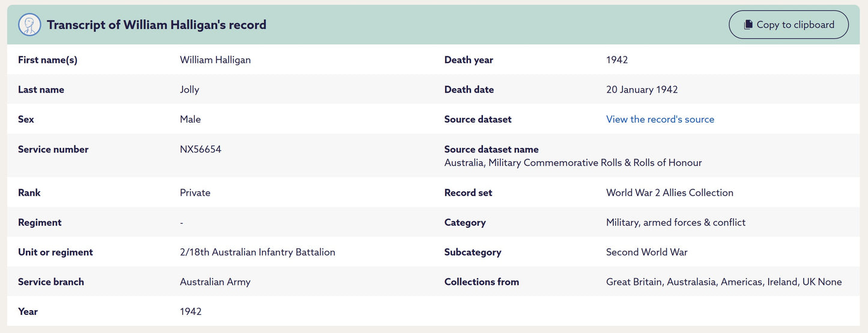
Task: Click the Military, armed forces & conflict category
Action: 675,222
